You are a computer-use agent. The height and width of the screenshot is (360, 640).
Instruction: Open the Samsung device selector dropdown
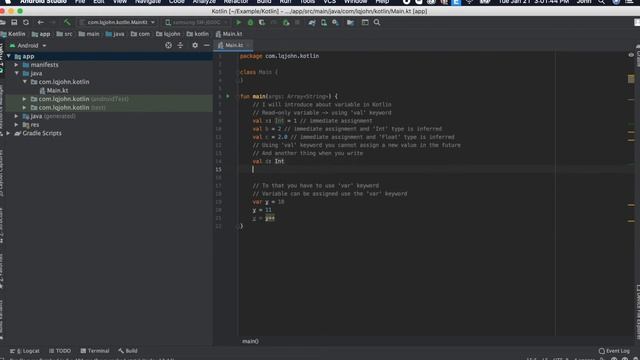coord(197,22)
